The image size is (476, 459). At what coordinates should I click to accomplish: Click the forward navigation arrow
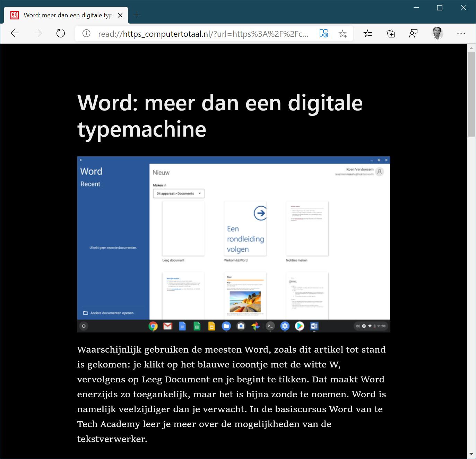pos(38,33)
